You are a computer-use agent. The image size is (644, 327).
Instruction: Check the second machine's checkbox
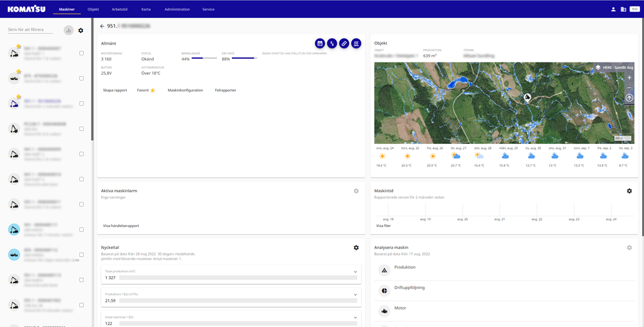tap(81, 78)
